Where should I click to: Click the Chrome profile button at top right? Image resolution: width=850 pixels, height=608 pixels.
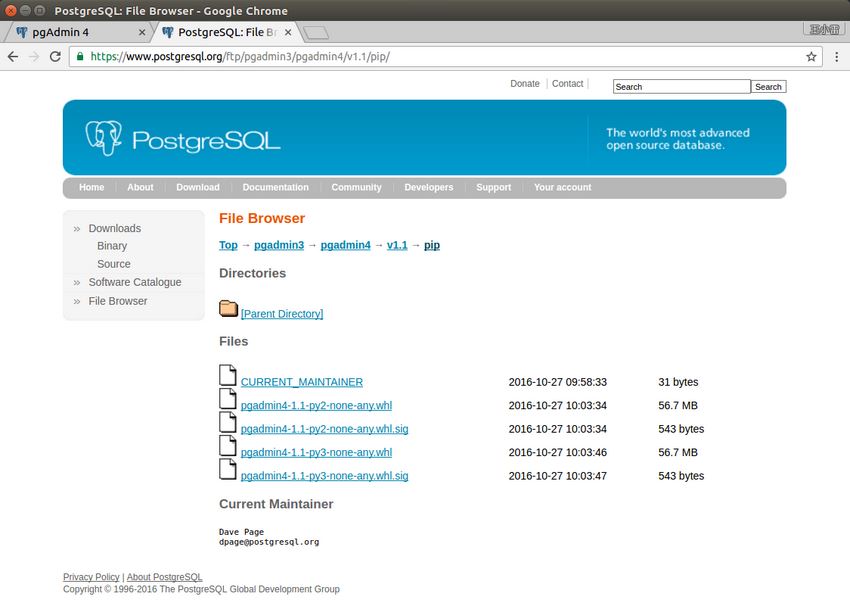click(x=824, y=29)
